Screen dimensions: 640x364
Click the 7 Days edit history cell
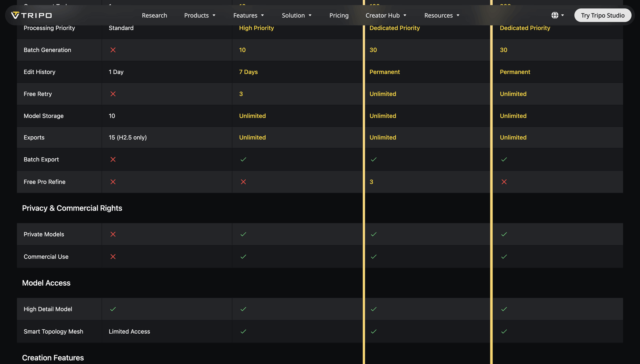click(x=248, y=72)
